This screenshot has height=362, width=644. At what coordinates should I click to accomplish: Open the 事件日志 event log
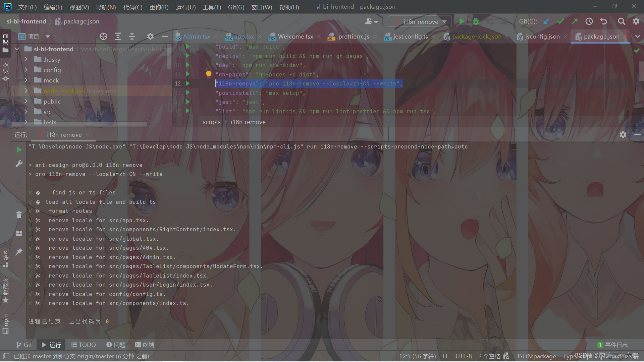pyautogui.click(x=612, y=345)
